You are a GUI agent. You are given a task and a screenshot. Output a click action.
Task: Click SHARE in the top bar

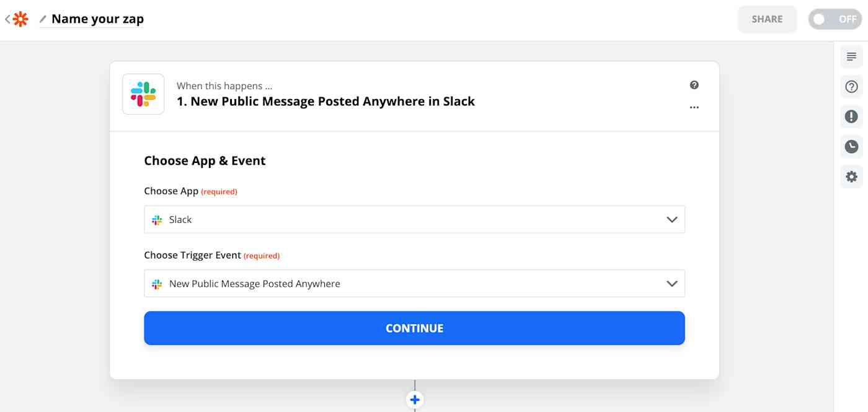click(x=767, y=19)
